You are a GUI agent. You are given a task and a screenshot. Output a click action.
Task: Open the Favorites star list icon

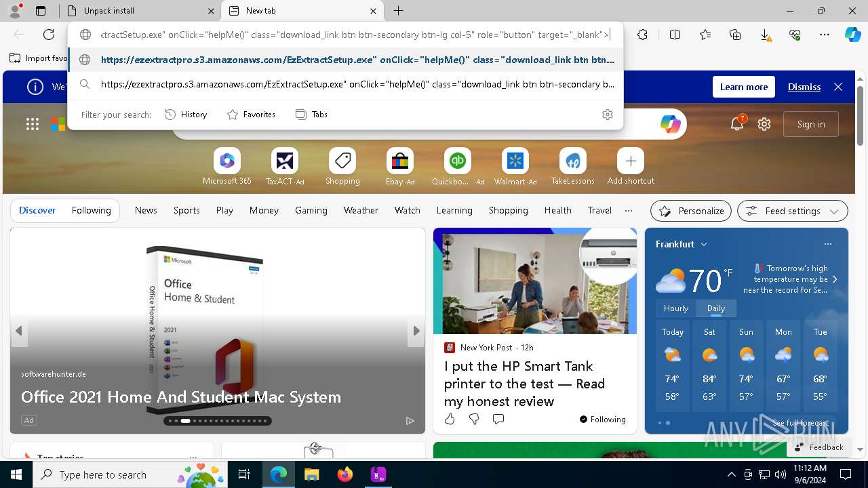[705, 35]
